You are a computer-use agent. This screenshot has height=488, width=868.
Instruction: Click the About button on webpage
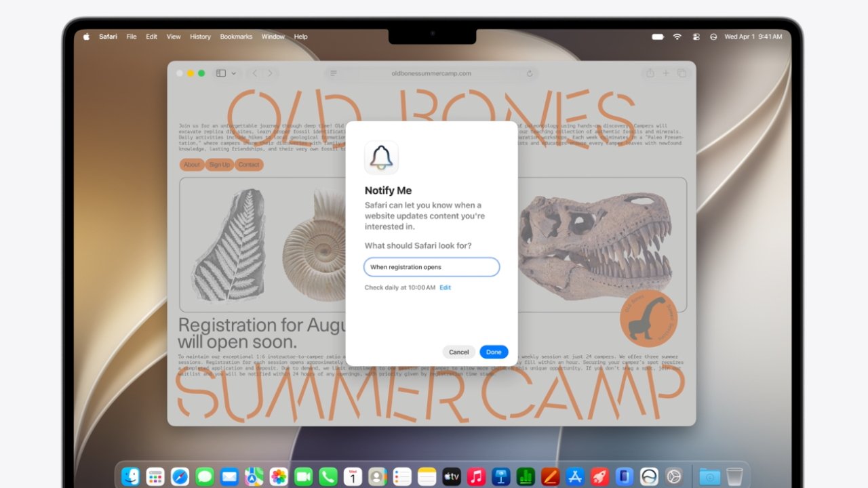click(x=192, y=165)
